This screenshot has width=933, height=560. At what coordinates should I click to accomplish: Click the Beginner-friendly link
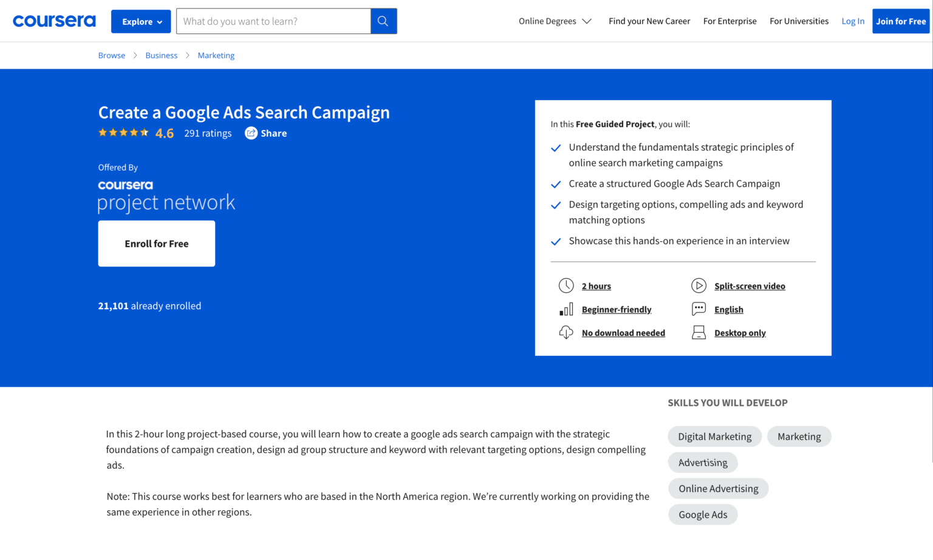[x=617, y=310]
